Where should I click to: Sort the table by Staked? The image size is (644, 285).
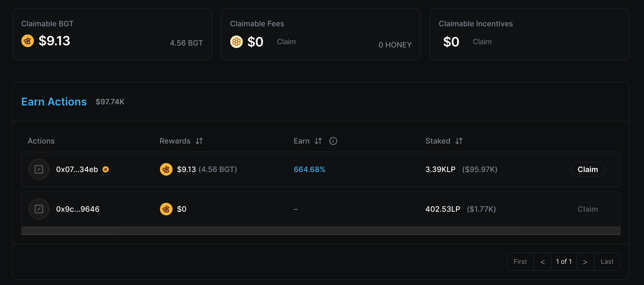point(459,141)
